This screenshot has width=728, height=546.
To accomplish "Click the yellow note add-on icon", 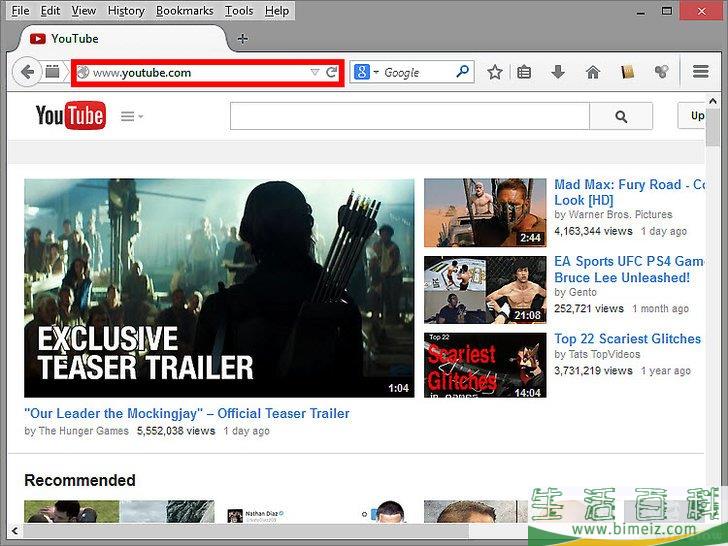I will (x=627, y=72).
